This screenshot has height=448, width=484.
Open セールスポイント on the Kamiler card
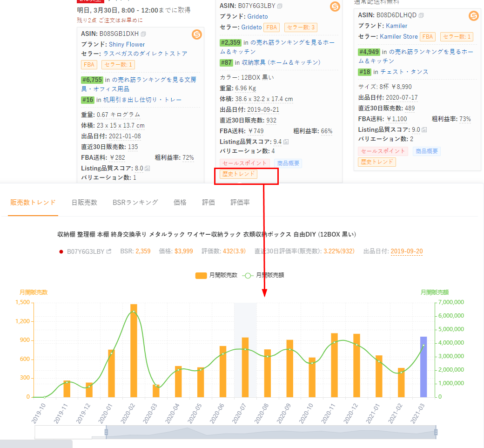(383, 151)
